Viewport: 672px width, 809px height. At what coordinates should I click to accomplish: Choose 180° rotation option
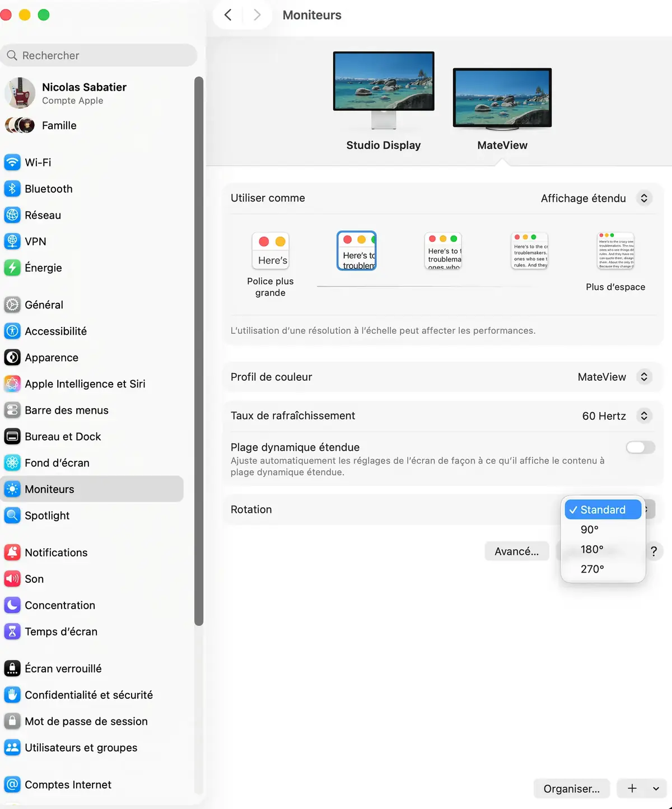[603, 549]
